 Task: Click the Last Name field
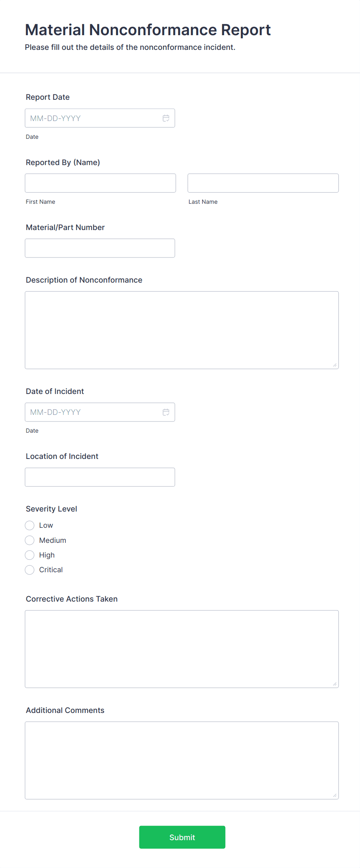[x=263, y=183]
